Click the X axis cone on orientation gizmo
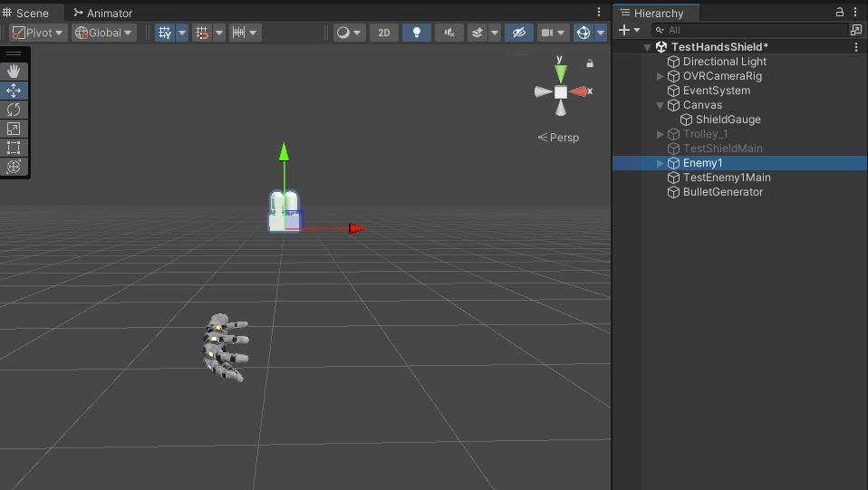This screenshot has width=868, height=490. 578,91
